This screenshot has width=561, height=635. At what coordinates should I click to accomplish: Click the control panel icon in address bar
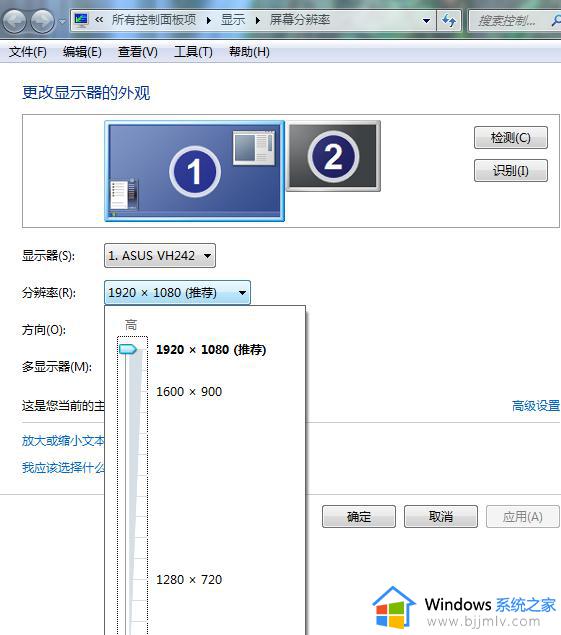tap(81, 20)
